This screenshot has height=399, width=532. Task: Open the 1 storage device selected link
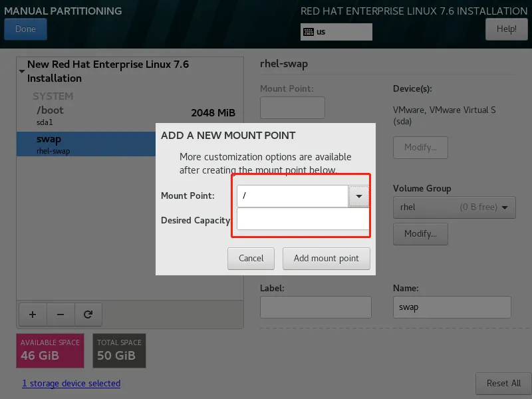point(70,383)
